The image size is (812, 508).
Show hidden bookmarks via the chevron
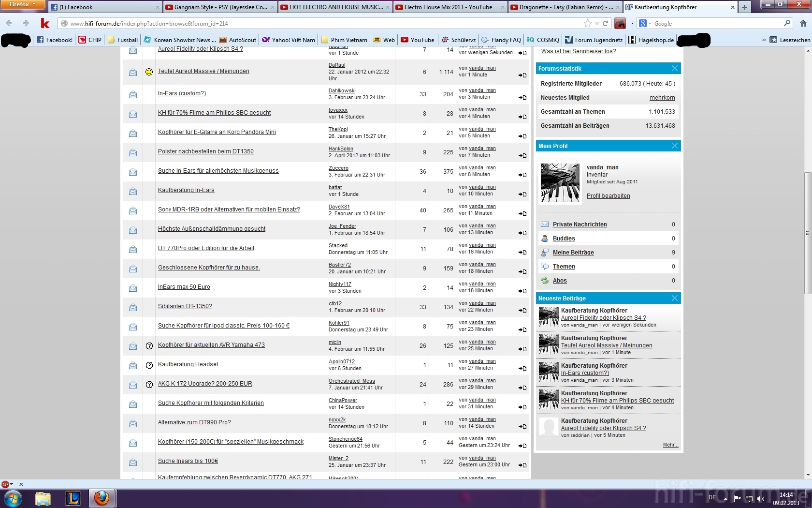click(764, 40)
